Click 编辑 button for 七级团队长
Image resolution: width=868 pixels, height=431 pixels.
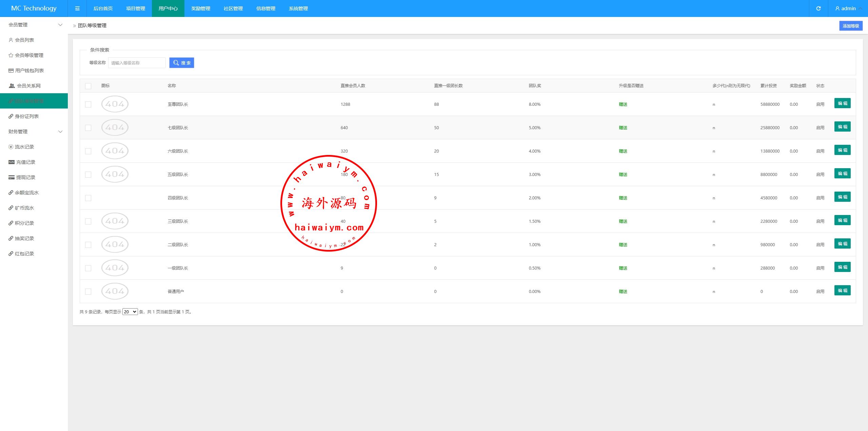(x=842, y=127)
